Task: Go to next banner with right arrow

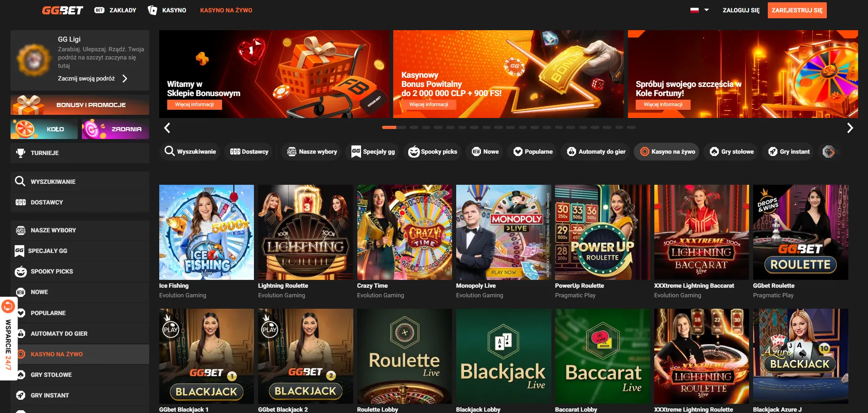Action: click(850, 128)
